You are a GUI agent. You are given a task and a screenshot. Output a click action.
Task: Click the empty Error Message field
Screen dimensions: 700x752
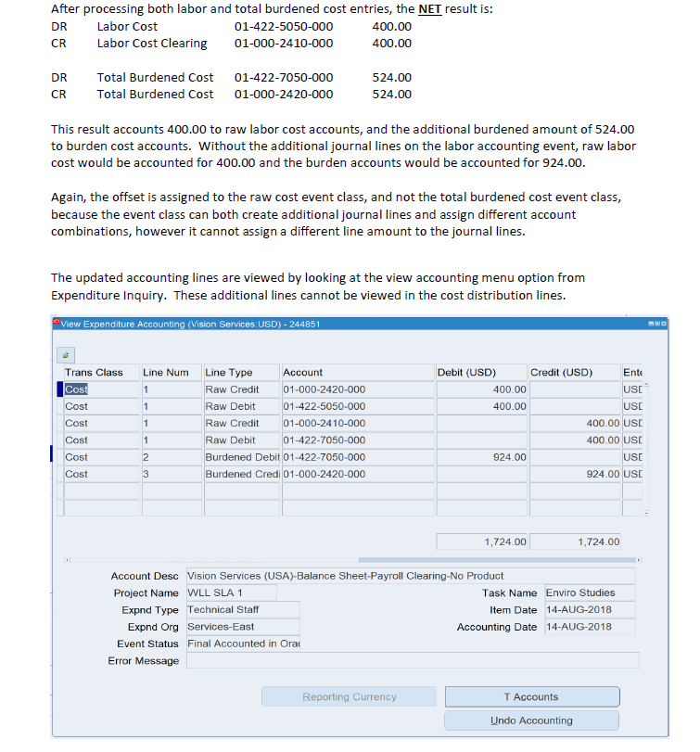(x=413, y=660)
